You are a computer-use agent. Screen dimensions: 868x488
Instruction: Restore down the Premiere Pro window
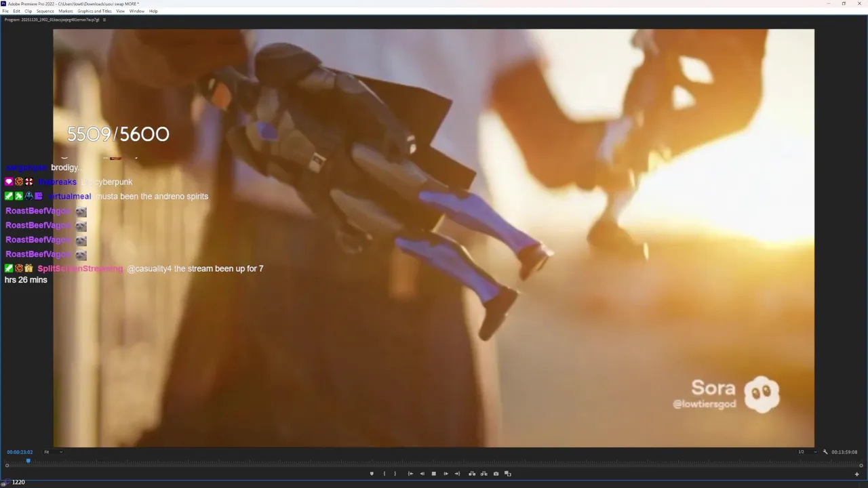point(844,3)
